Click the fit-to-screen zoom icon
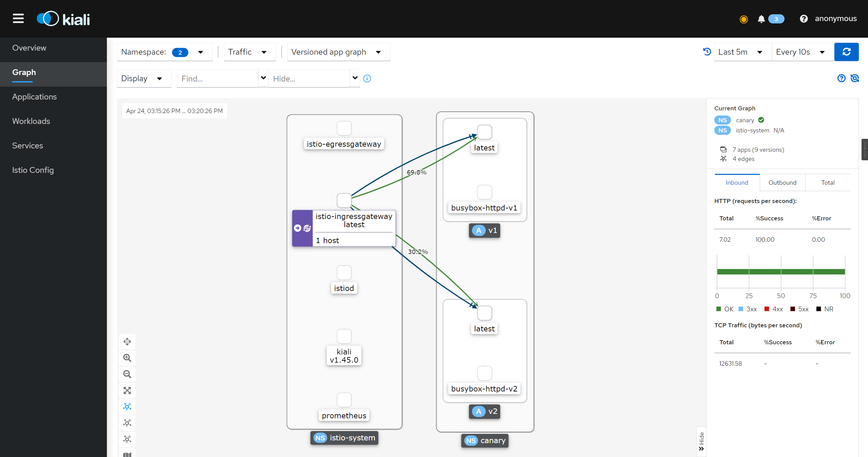This screenshot has height=457, width=868. [127, 390]
